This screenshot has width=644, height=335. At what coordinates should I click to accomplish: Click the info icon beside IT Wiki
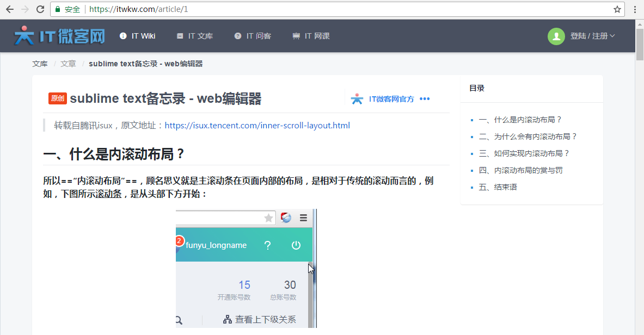tap(123, 36)
